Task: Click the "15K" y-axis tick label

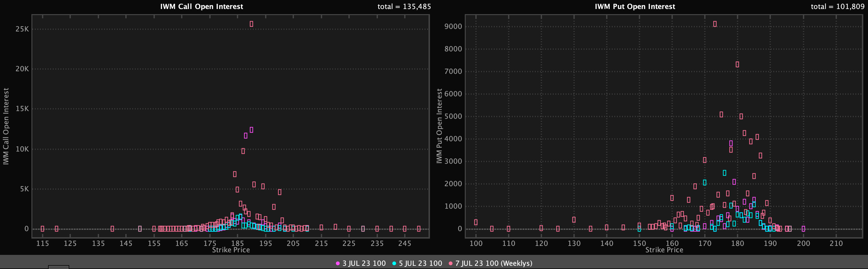Action: (x=22, y=109)
